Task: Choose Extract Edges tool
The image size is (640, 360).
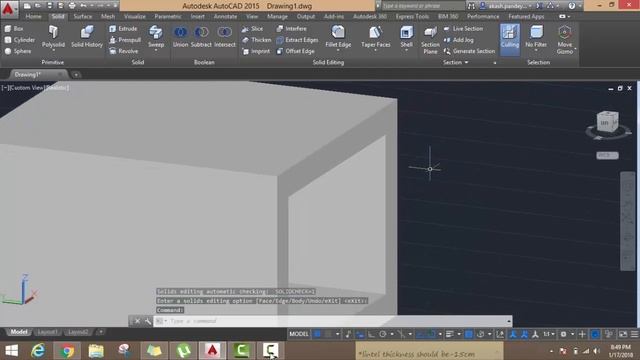Action: point(297,40)
